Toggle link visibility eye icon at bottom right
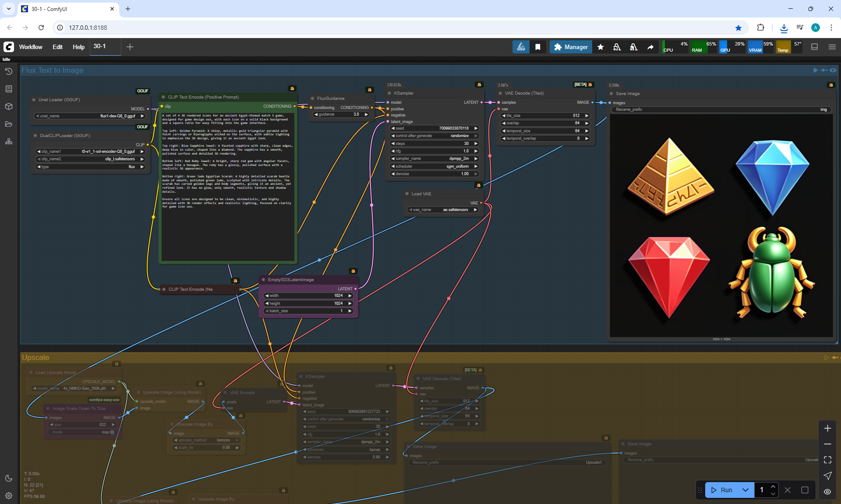The width and height of the screenshot is (841, 504). pyautogui.click(x=827, y=492)
